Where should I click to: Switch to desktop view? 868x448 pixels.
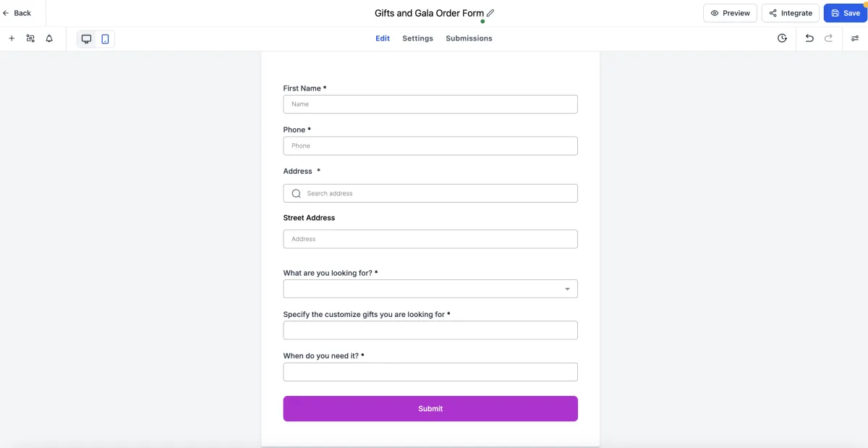point(87,39)
